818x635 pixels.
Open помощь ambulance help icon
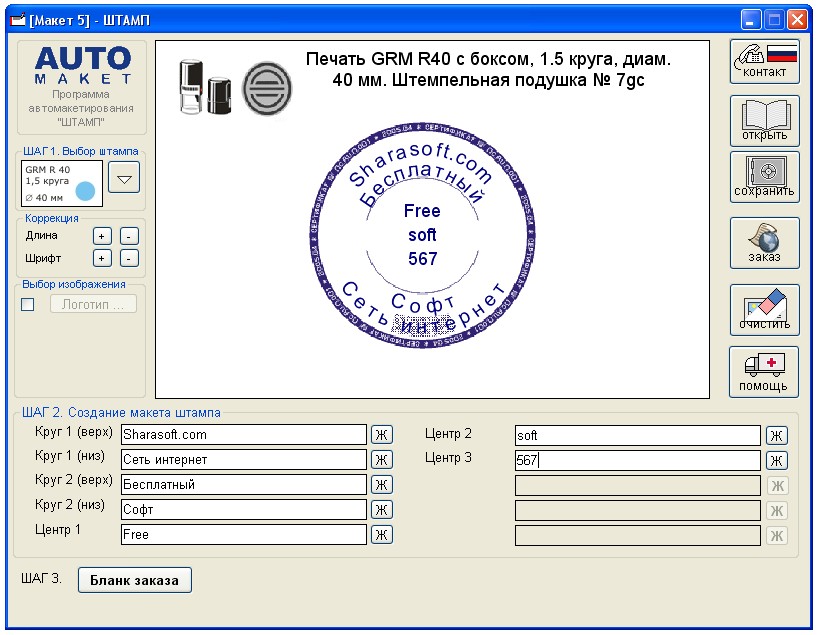(x=764, y=372)
